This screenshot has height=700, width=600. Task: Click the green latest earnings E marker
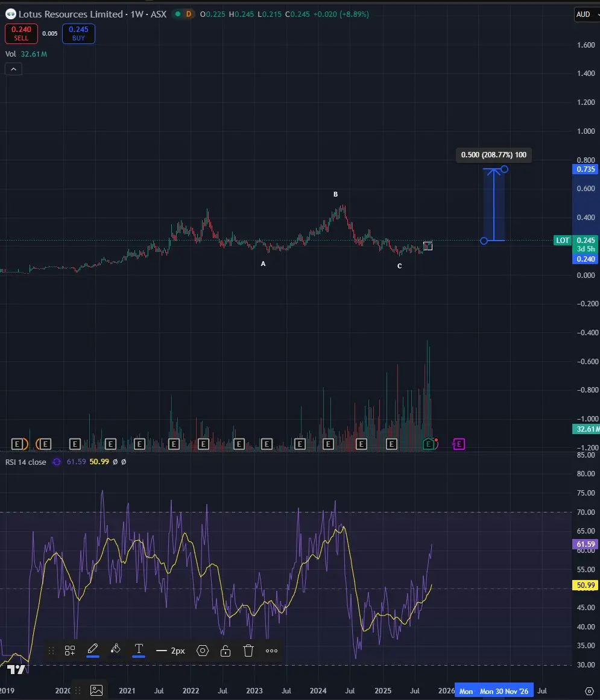429,444
